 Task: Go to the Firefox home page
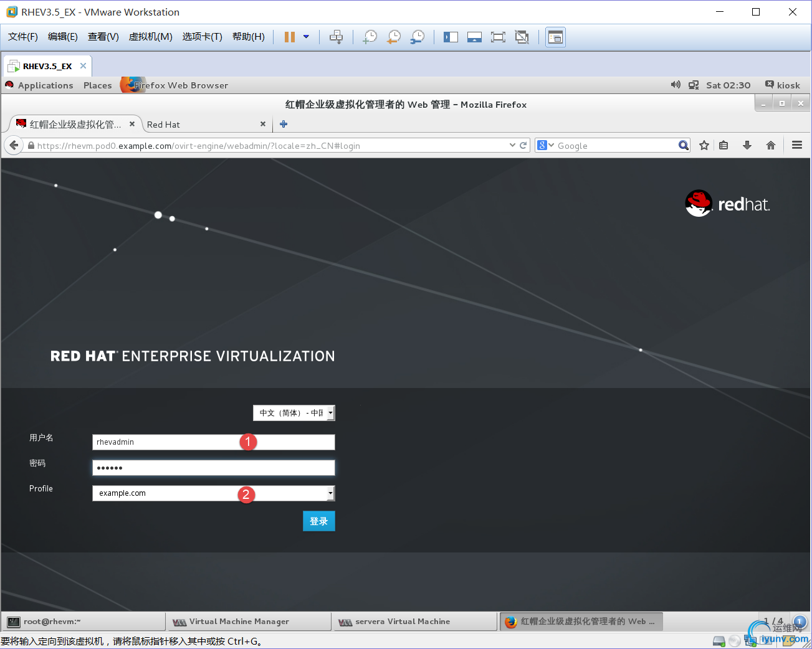(x=771, y=145)
